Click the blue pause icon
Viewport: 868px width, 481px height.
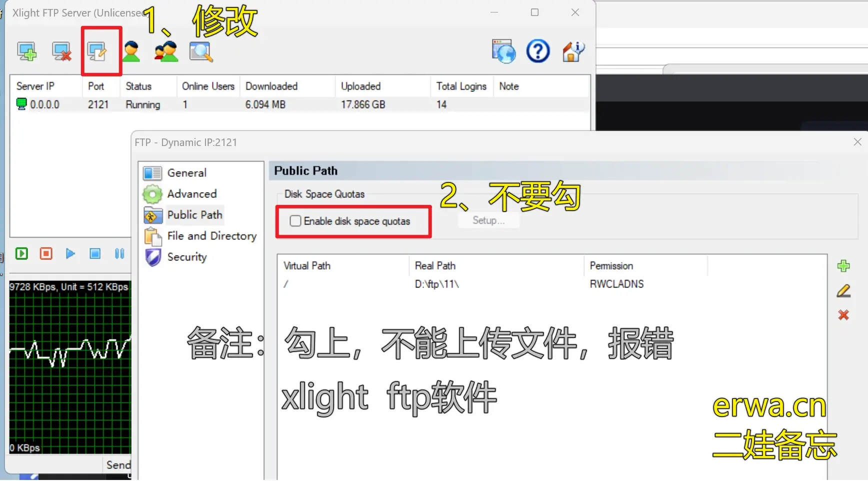click(119, 253)
